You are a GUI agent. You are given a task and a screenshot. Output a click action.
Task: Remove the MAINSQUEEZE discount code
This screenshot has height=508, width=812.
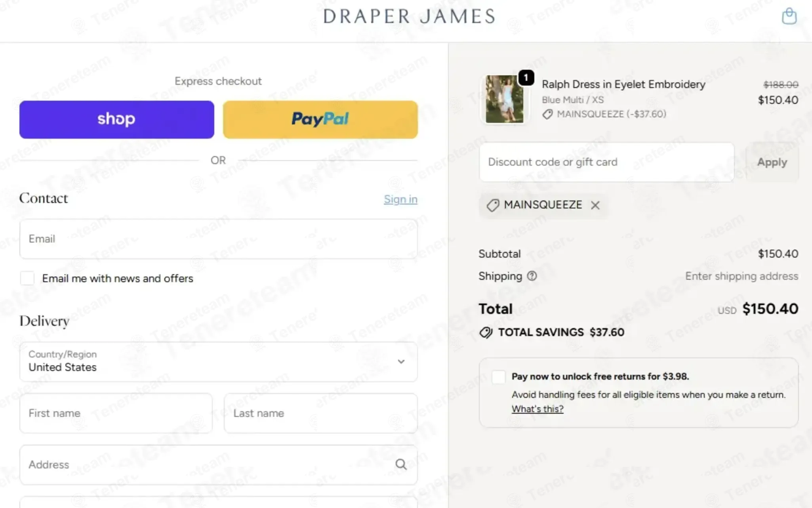click(x=595, y=205)
